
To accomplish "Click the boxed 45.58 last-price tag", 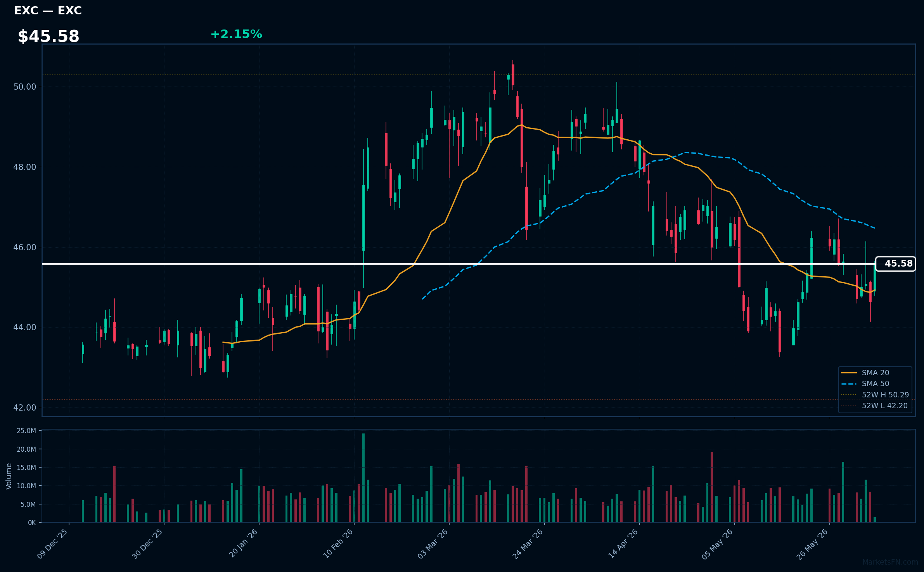I will pos(895,264).
